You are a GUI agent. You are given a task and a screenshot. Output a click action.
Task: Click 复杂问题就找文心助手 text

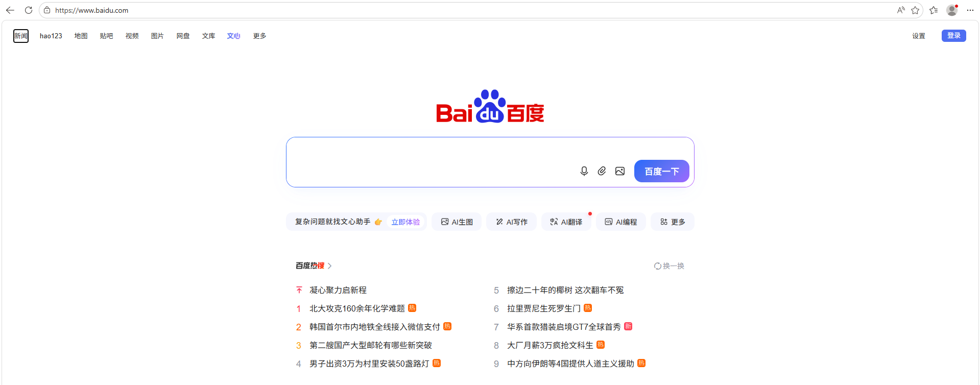pos(333,222)
